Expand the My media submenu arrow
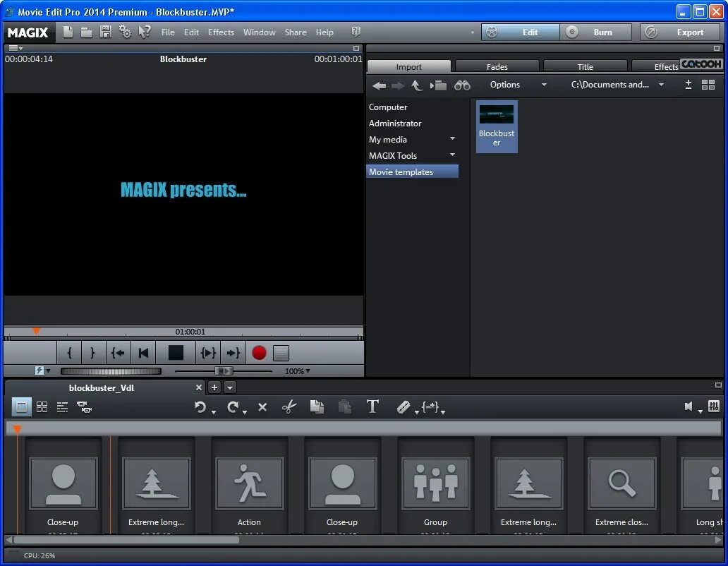This screenshot has width=728, height=566. click(x=453, y=139)
